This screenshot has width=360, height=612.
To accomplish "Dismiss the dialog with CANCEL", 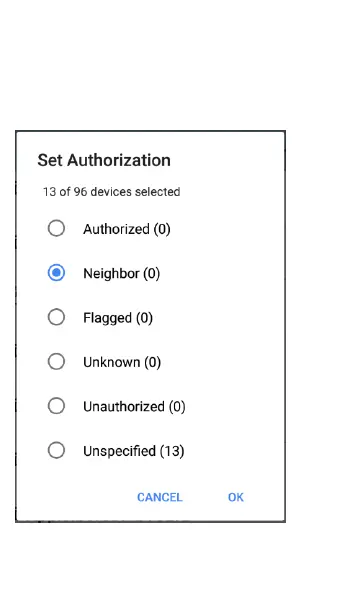I will pos(160,497).
